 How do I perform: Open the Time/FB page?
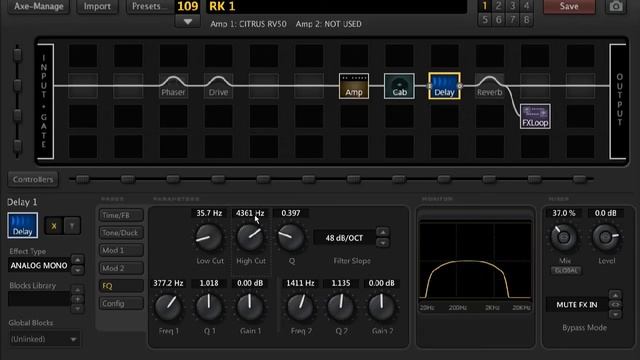coord(121,215)
